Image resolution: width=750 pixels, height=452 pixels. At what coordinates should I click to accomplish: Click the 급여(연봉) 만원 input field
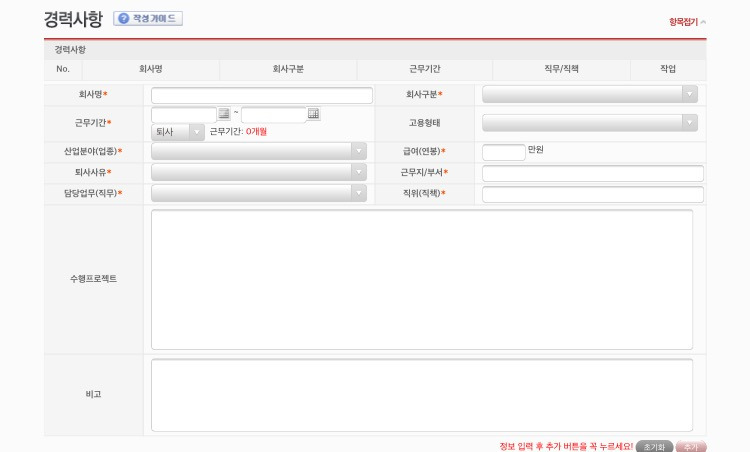coord(504,152)
